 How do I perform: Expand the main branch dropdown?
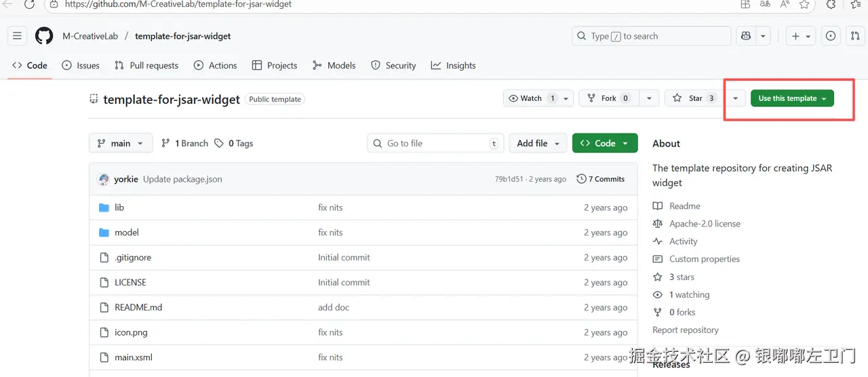tap(120, 143)
